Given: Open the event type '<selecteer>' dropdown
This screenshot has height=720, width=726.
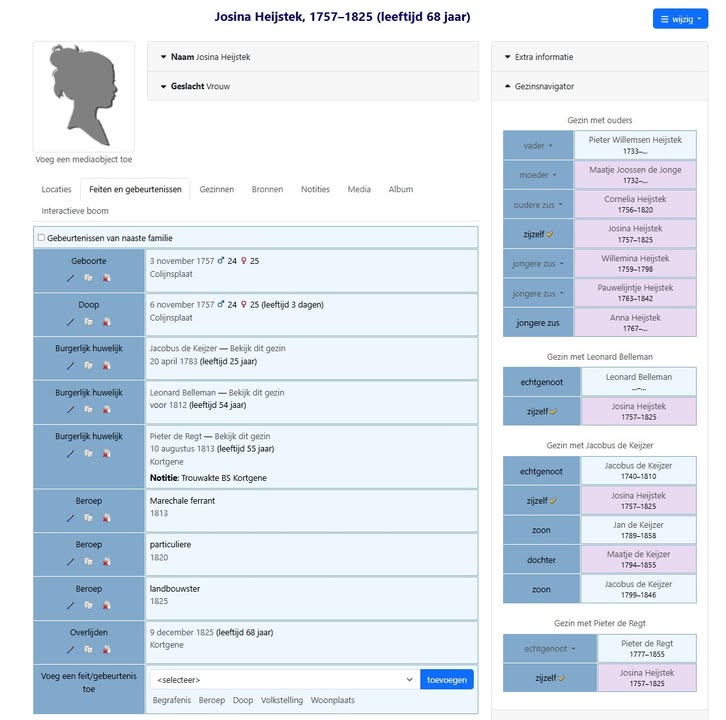Looking at the screenshot, I should (284, 680).
